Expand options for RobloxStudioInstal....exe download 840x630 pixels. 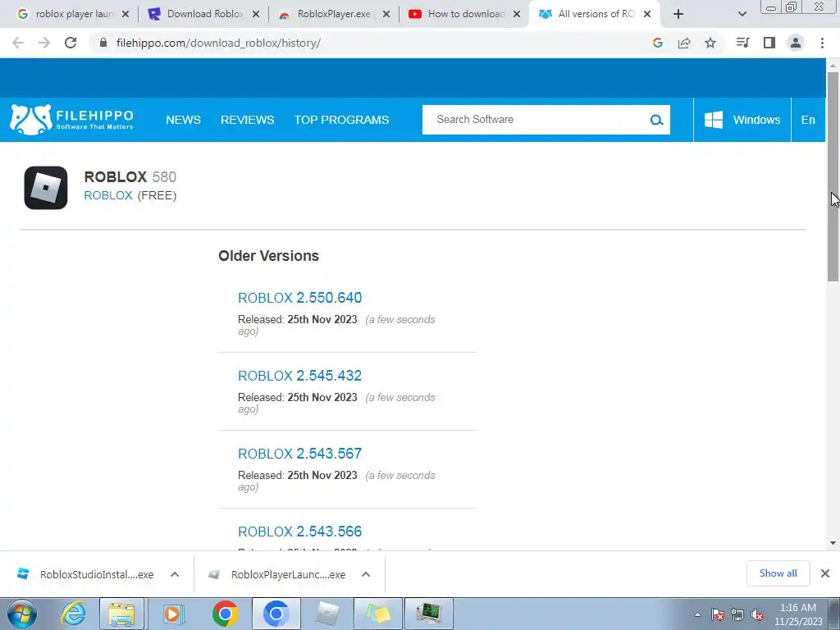(x=175, y=574)
